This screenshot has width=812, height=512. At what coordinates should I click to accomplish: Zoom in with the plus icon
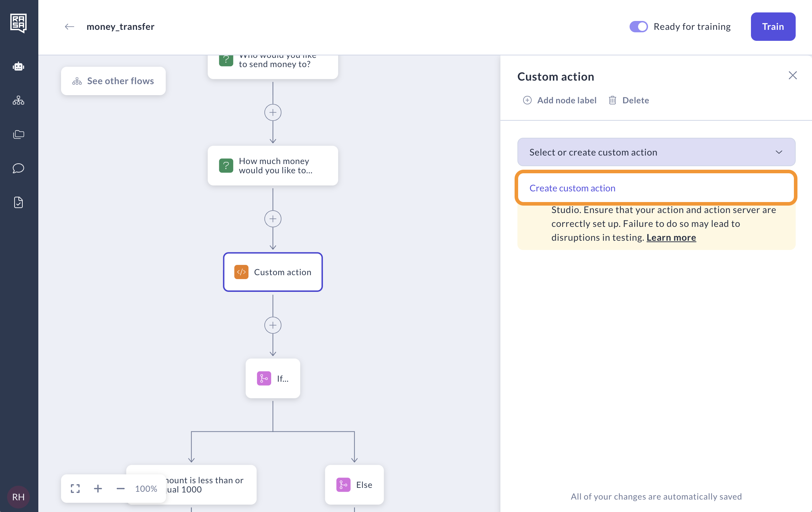click(98, 489)
